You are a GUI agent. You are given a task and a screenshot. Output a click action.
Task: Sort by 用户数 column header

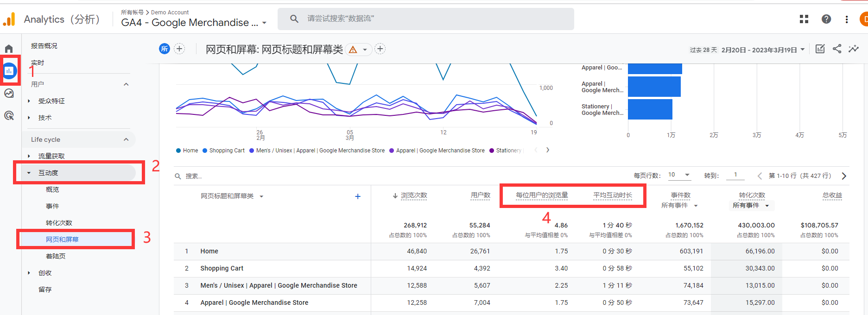tap(480, 195)
